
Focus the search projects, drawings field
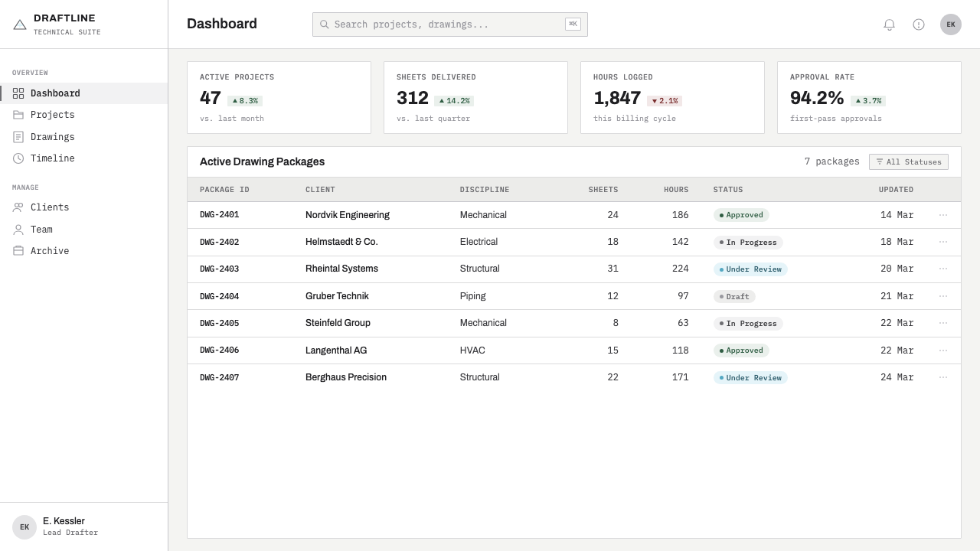tap(450, 24)
